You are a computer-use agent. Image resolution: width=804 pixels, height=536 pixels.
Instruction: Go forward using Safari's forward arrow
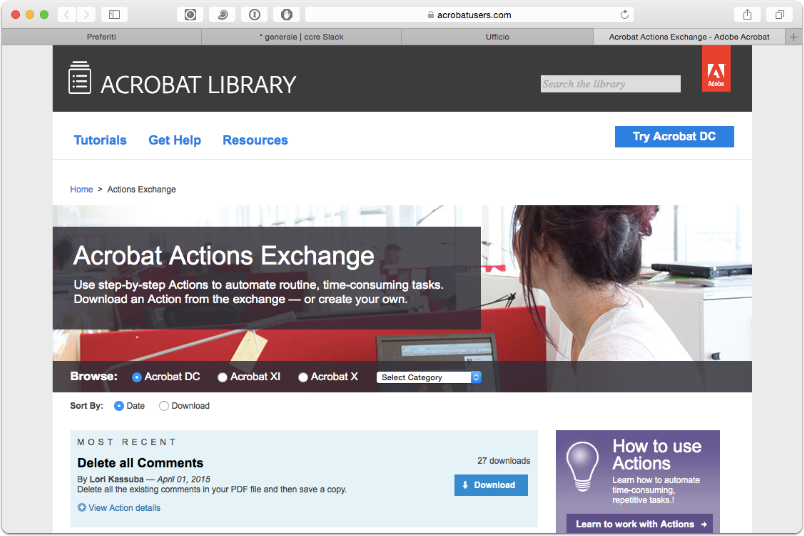pos(87,15)
